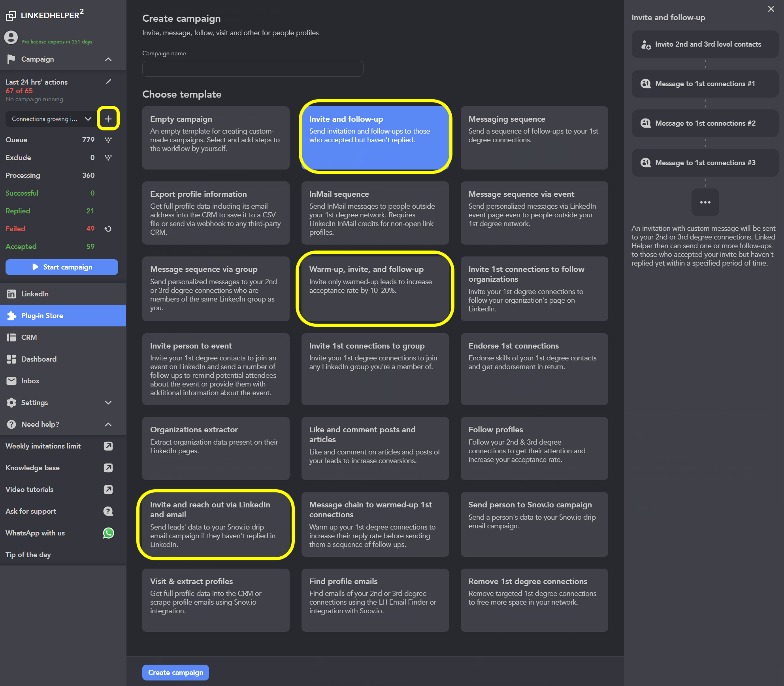Screen dimensions: 784x686
Task: Expand the Settings section chevron
Action: [108, 403]
